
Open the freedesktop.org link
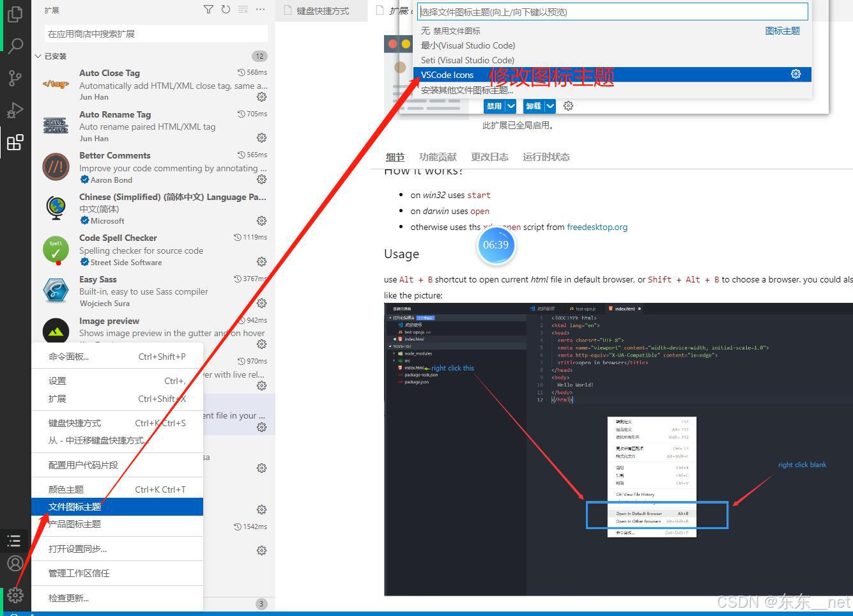pyautogui.click(x=597, y=227)
